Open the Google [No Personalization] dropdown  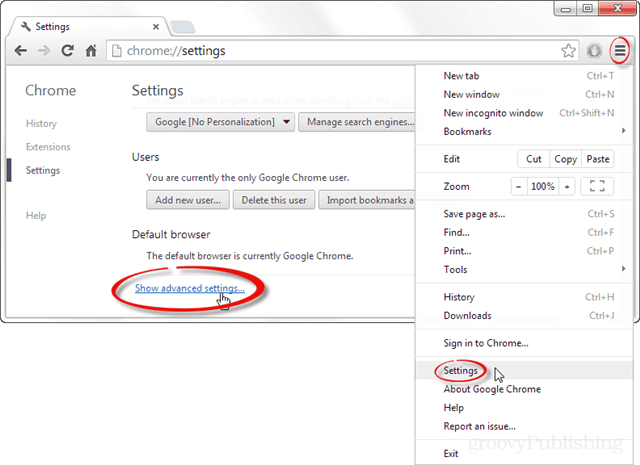click(220, 122)
